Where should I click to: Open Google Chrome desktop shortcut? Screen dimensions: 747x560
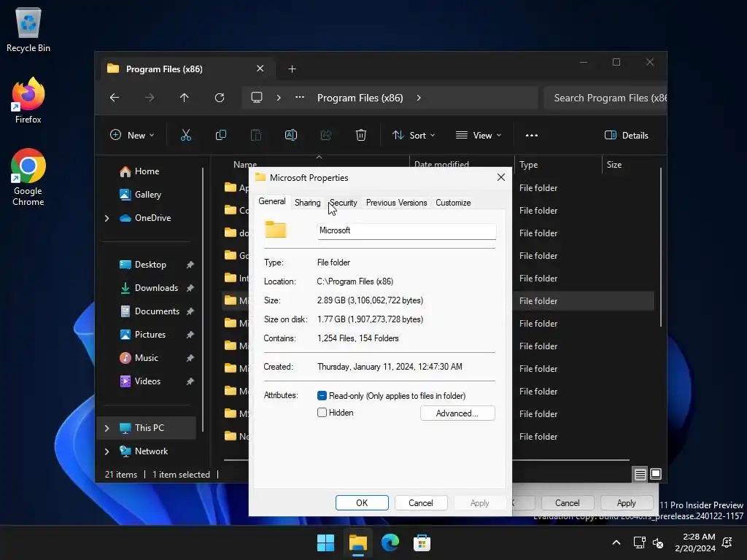click(x=28, y=177)
